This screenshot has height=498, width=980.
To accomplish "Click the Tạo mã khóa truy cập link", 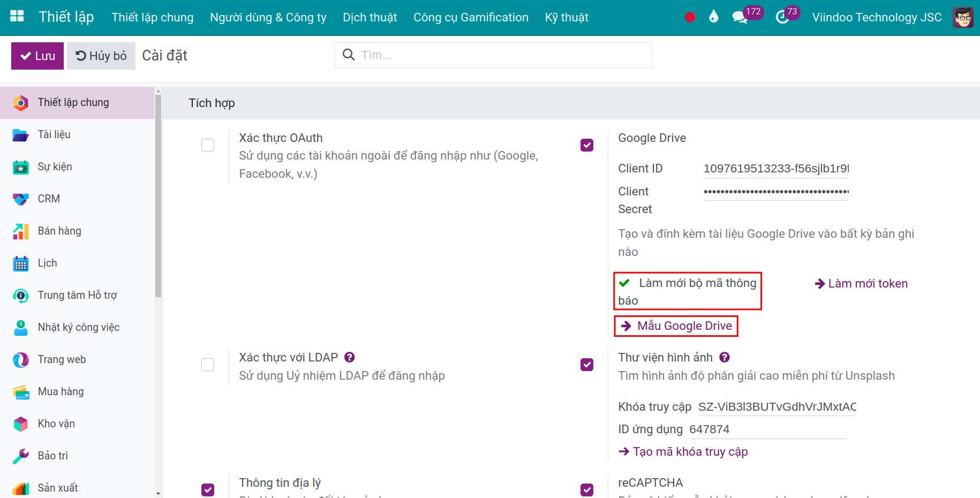I will coord(683,452).
